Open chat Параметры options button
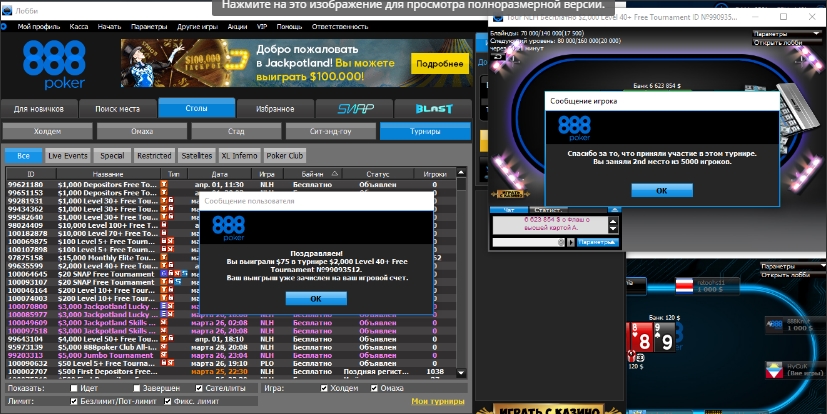 597,242
